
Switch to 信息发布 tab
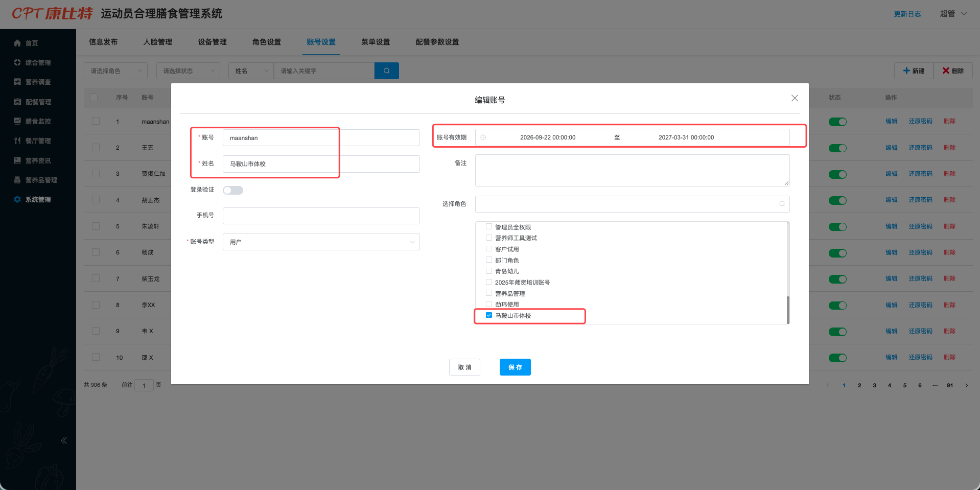click(x=103, y=42)
